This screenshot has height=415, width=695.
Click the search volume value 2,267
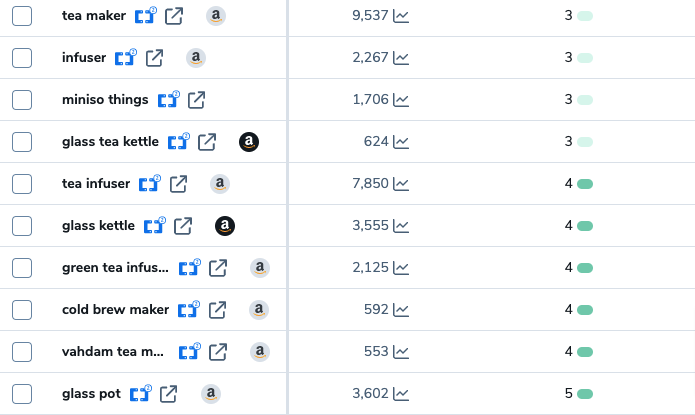370,58
